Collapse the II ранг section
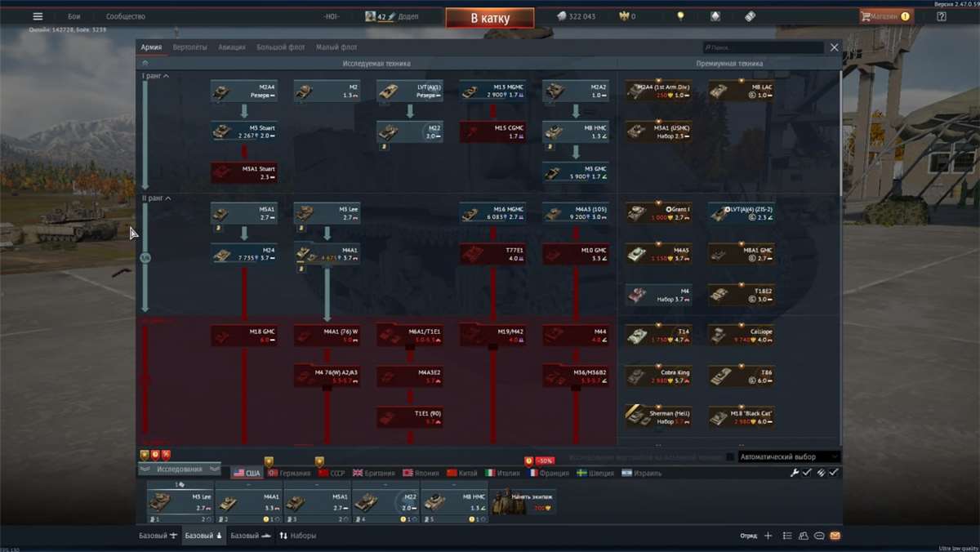980x552 pixels. 157,198
